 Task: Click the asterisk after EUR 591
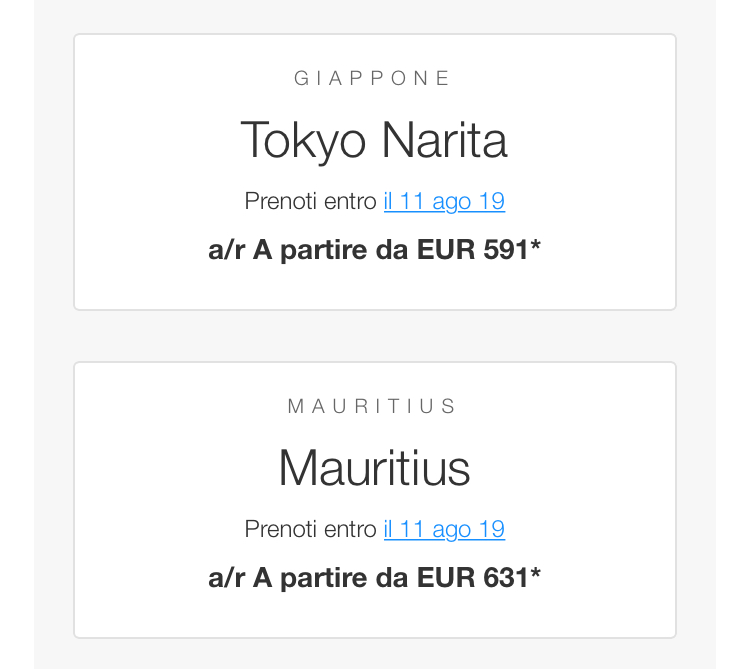[x=536, y=248]
